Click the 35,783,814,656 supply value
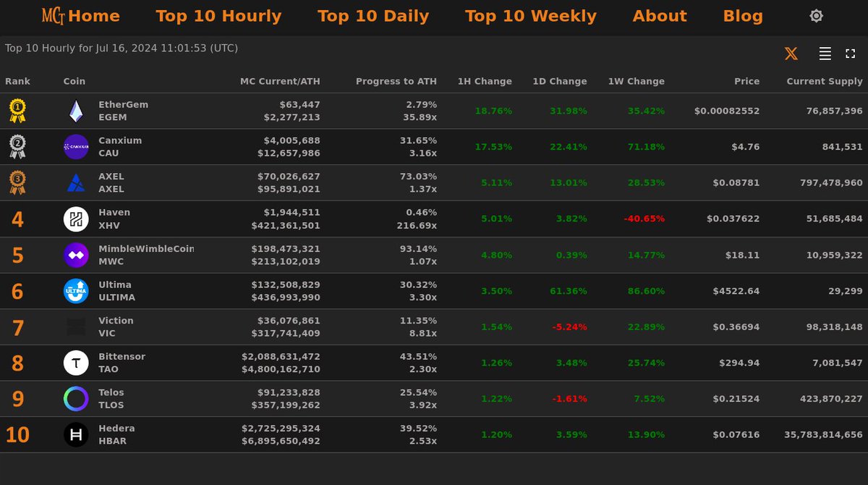Screen dimensions: 868x485 [823, 434]
